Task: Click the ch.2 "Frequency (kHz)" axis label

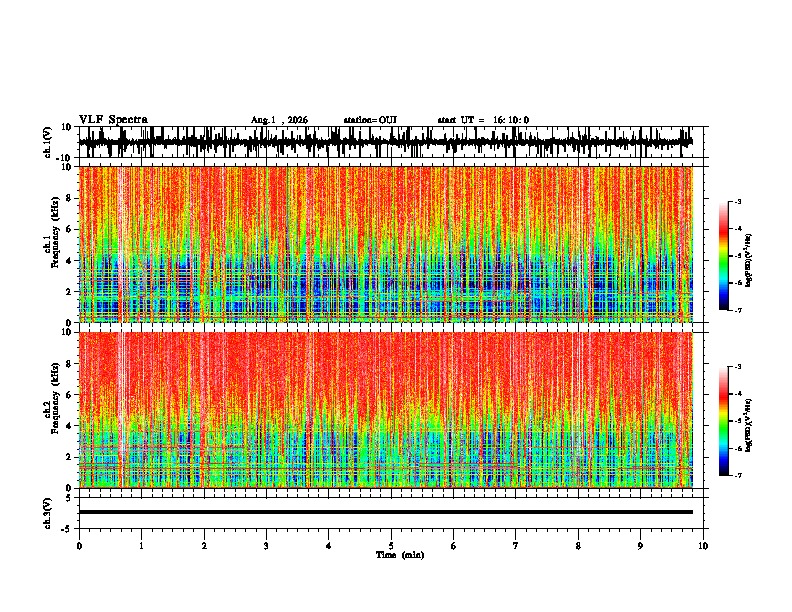Action: pos(55,398)
